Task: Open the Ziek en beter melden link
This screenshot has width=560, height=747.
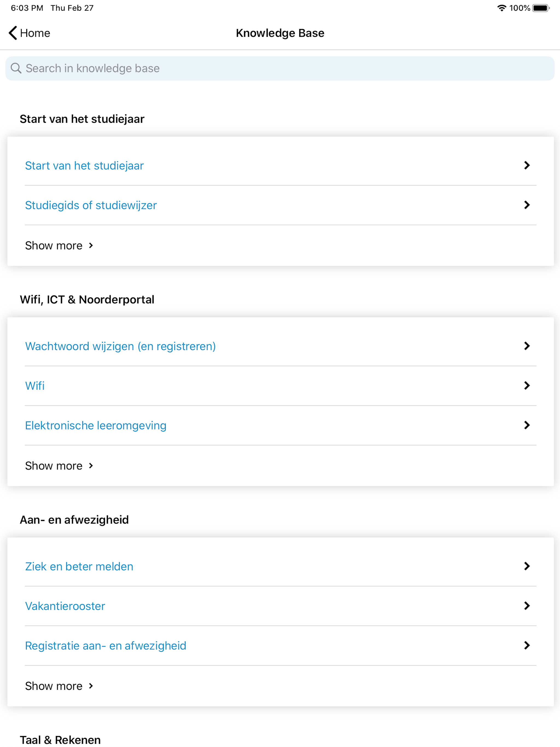Action: tap(79, 566)
